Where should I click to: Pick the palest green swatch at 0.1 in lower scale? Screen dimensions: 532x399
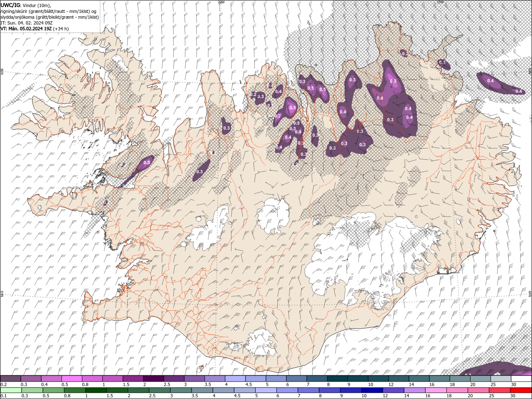pyautogui.click(x=10, y=390)
